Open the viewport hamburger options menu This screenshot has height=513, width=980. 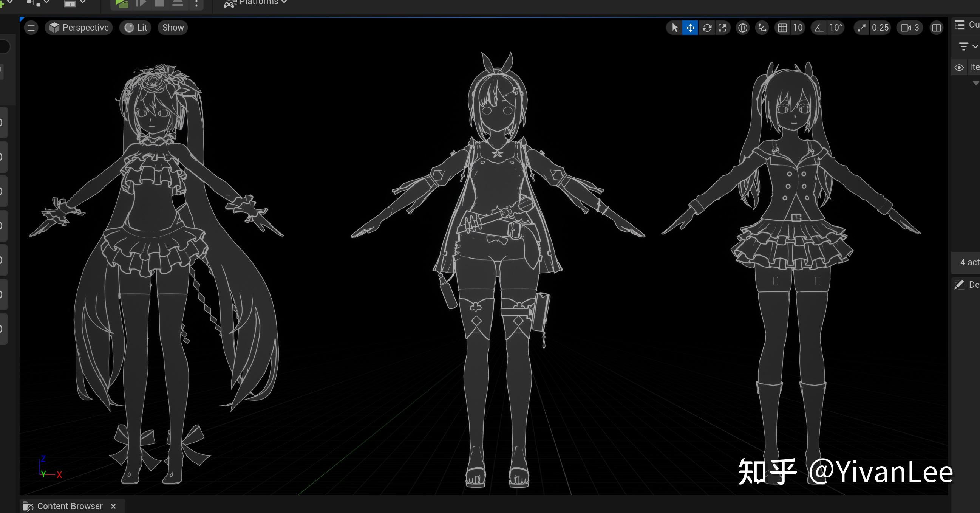(x=31, y=27)
